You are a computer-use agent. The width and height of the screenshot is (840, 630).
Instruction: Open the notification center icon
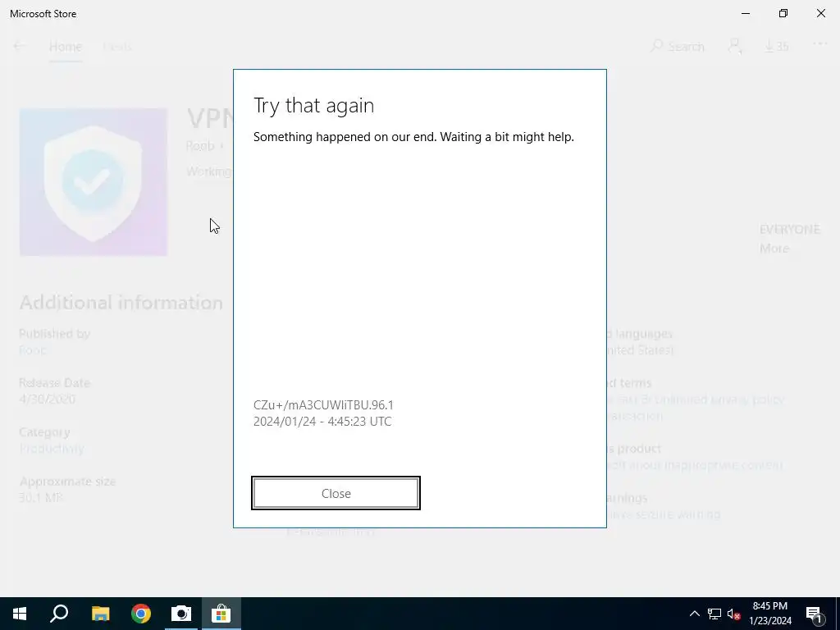pyautogui.click(x=815, y=614)
